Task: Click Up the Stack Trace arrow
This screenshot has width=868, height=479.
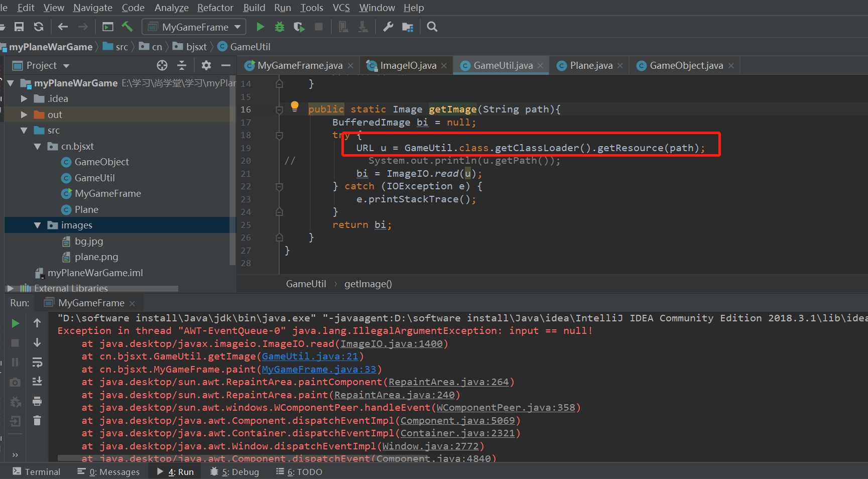Action: 37,323
